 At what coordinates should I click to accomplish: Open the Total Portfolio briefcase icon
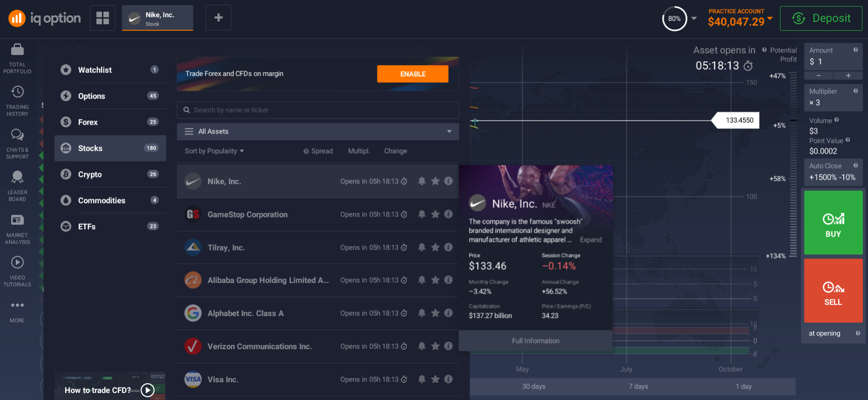(17, 49)
